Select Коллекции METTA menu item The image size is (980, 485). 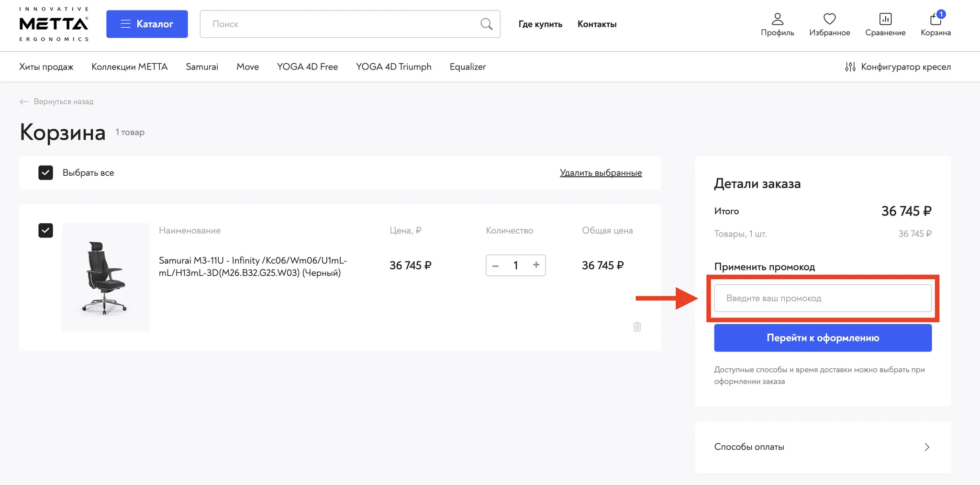coord(130,67)
